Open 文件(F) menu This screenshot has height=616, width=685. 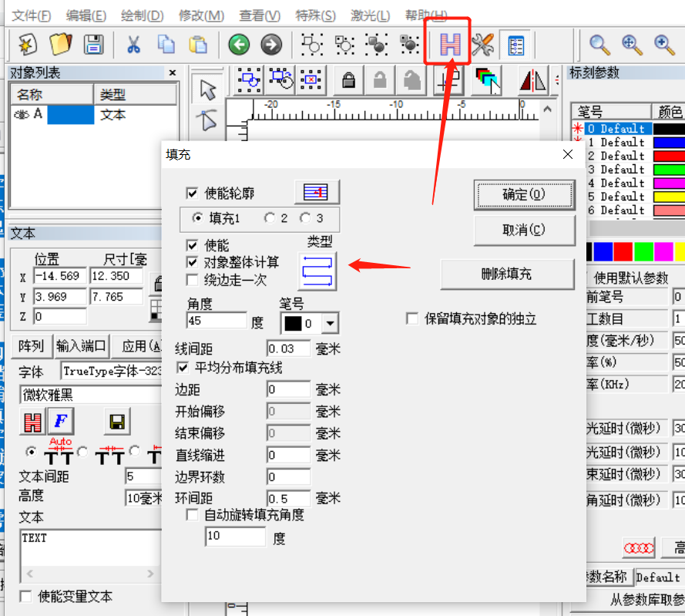click(31, 15)
